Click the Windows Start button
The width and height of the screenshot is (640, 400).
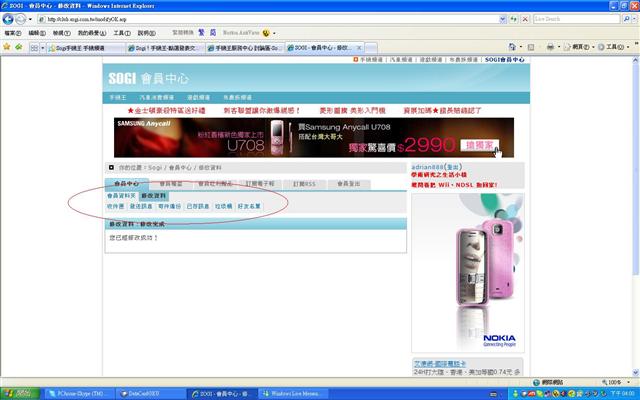22,393
